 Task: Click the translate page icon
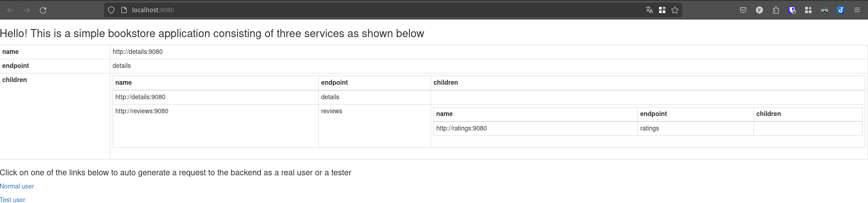tap(649, 10)
